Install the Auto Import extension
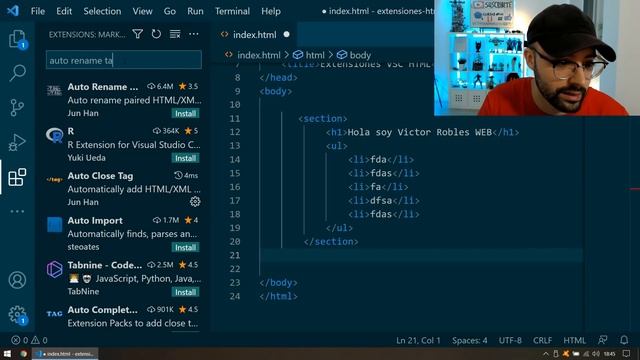 point(185,247)
